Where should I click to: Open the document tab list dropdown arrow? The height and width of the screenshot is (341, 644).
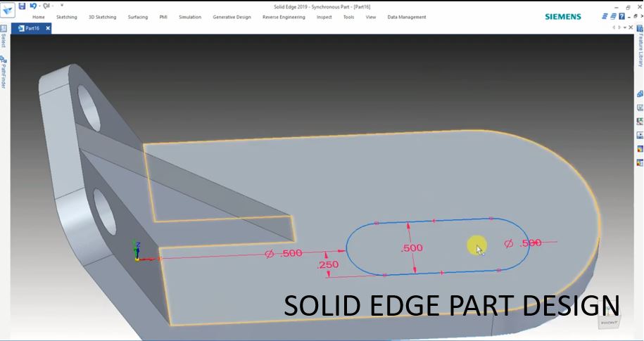(625, 28)
